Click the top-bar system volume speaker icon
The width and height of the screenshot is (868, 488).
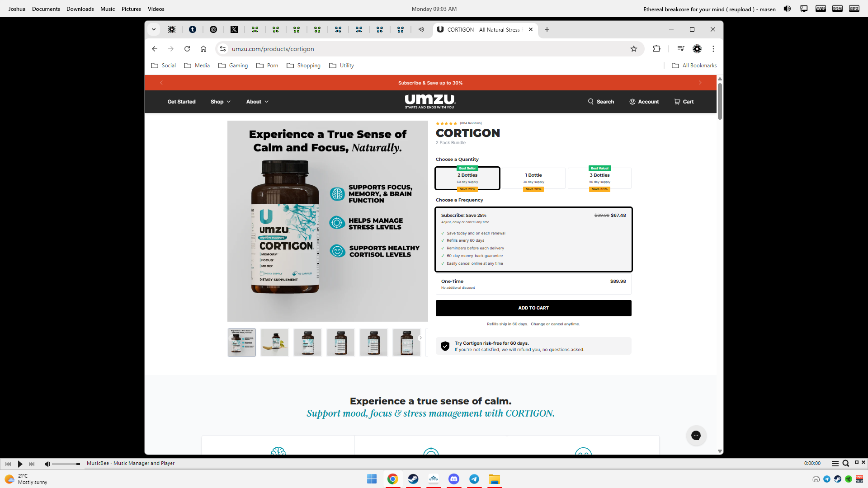coord(787,9)
